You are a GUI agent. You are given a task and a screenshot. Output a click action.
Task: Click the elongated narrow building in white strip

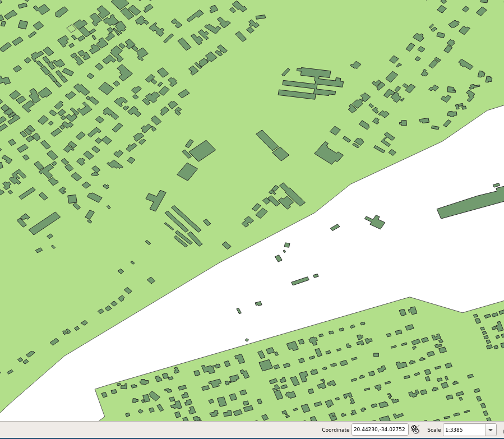click(300, 281)
